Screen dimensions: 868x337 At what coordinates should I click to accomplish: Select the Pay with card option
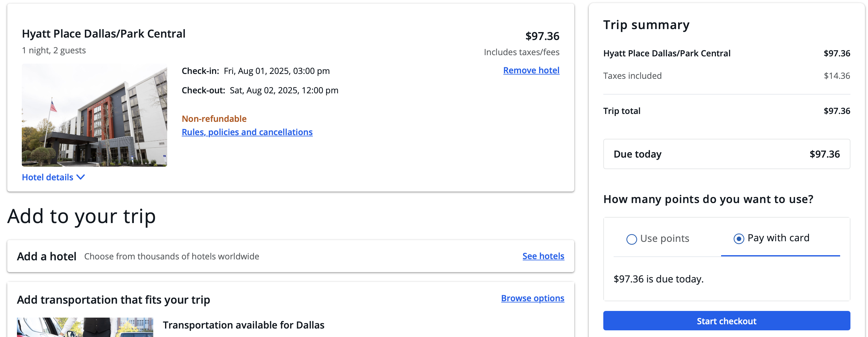[739, 239]
